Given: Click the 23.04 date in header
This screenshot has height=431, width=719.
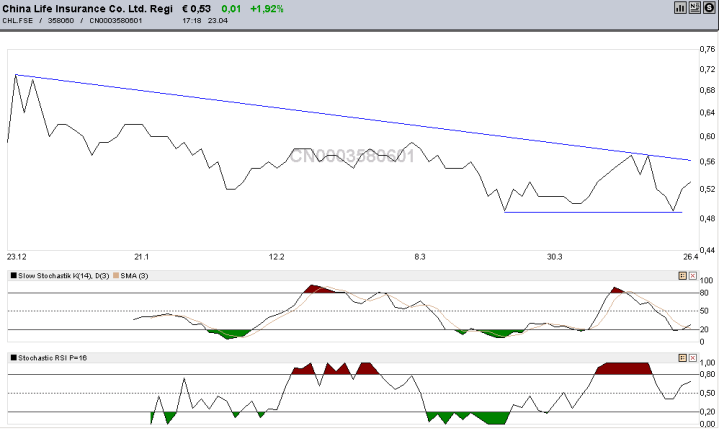Looking at the screenshot, I should pyautogui.click(x=217, y=21).
